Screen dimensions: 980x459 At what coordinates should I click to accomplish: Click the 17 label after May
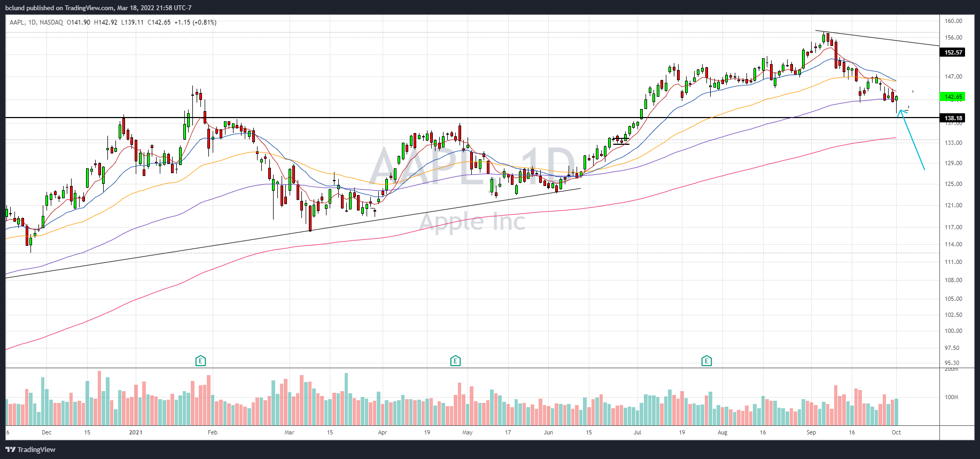point(508,433)
